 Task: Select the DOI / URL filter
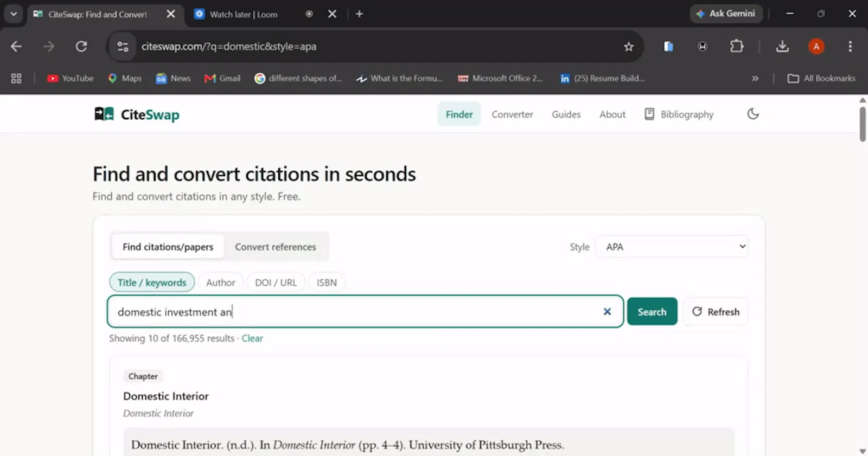(x=276, y=282)
